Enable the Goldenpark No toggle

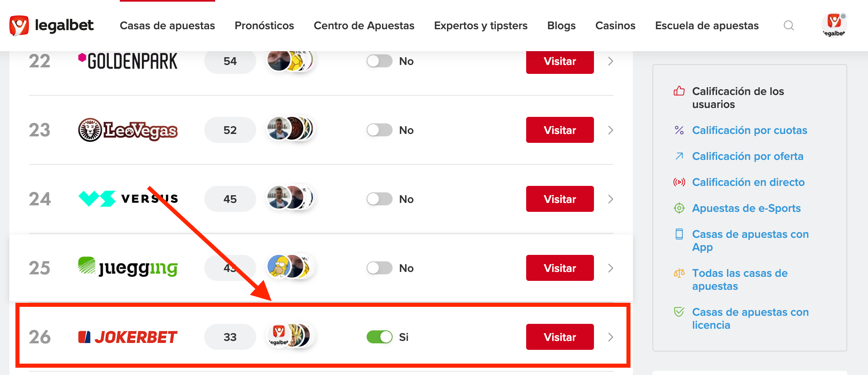379,61
